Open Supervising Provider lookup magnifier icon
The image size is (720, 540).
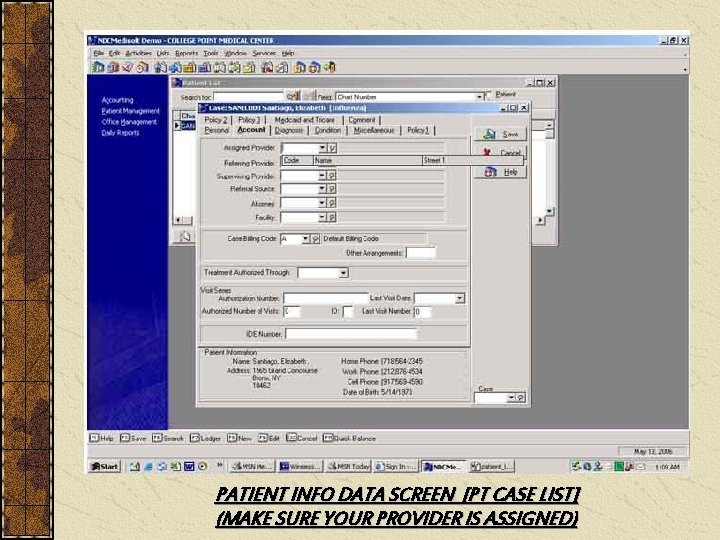[x=332, y=176]
